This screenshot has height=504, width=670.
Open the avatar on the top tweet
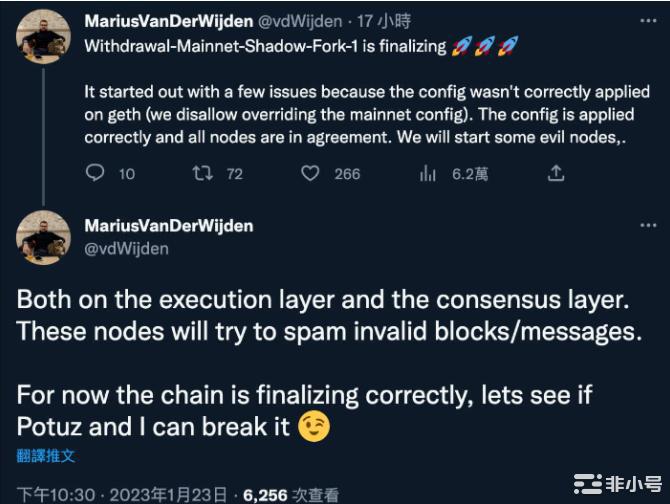click(x=43, y=37)
